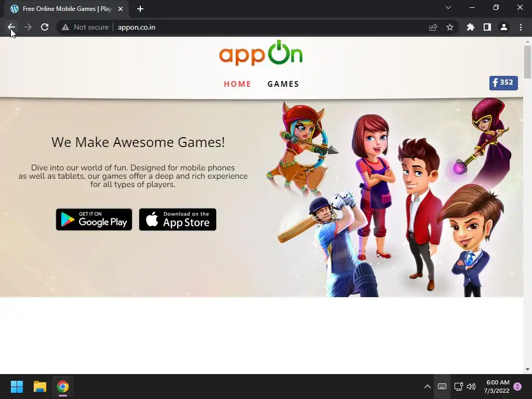Open the Extensions puzzle icon
The height and width of the screenshot is (399, 532).
tap(471, 27)
